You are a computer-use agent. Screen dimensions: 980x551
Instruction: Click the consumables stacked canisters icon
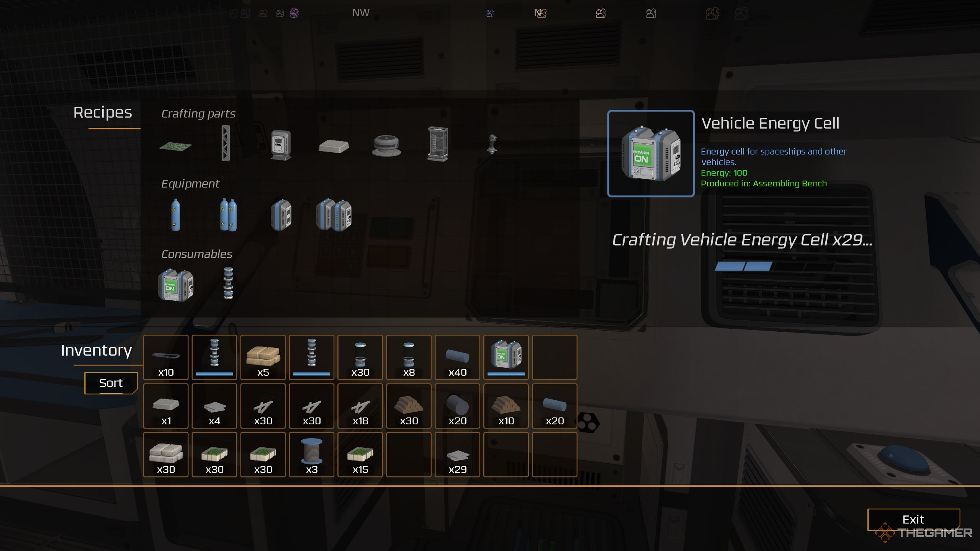(227, 282)
